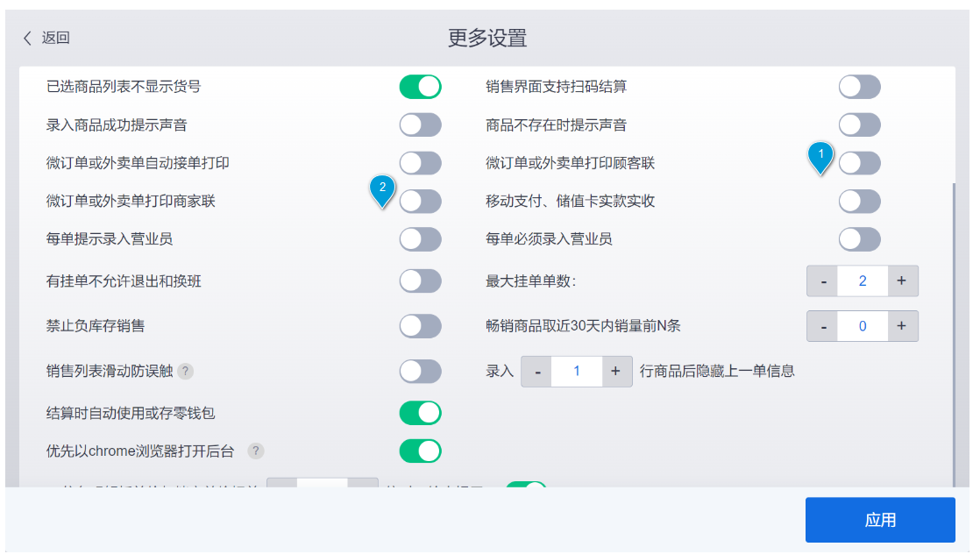The image size is (980, 554).
Task: Turn on 有挂单不允许退出和换班
Action: click(x=421, y=281)
